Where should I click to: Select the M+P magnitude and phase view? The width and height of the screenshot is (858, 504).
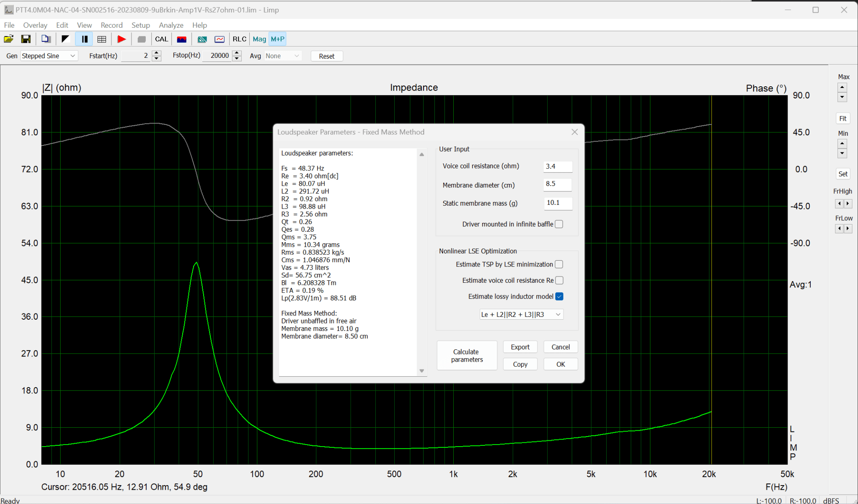point(277,39)
